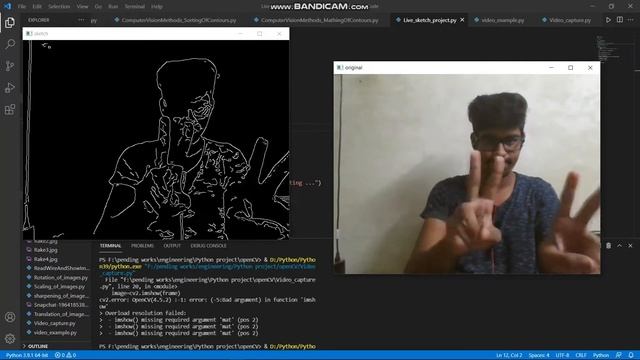
Task: Close the Live_sketch_project.py tab
Action: (x=462, y=20)
